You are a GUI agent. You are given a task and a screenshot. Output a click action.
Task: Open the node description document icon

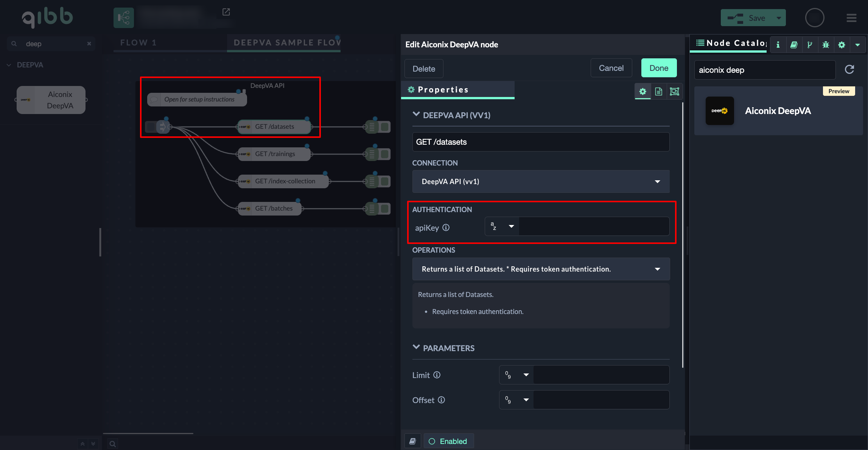(658, 91)
